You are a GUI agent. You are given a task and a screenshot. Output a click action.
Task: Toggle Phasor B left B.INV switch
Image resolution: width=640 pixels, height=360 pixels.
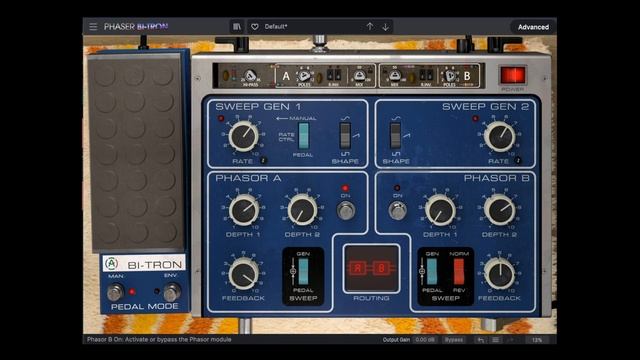(422, 75)
